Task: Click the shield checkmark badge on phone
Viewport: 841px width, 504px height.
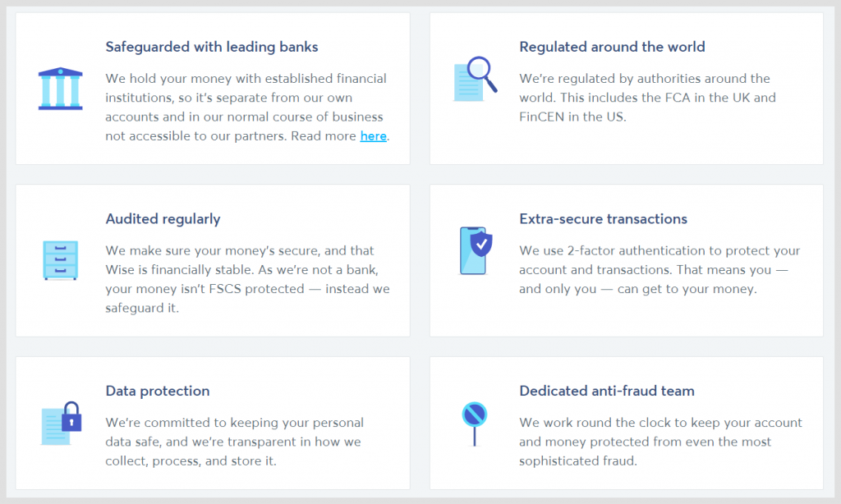Action: (481, 245)
